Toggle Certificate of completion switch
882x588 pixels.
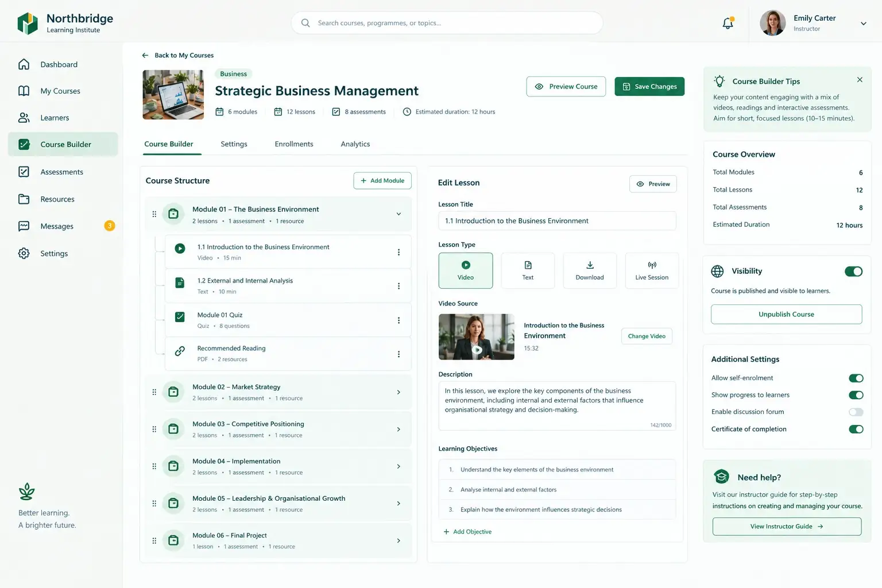click(856, 429)
